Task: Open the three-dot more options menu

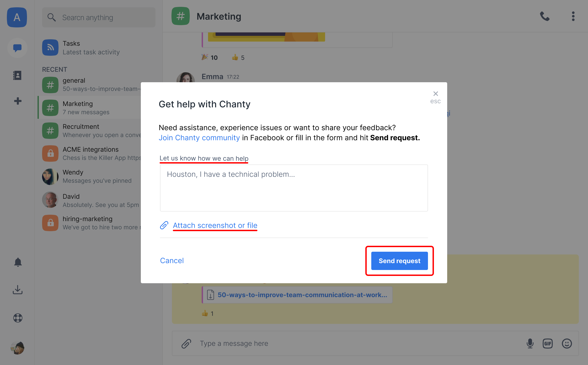Action: (x=573, y=16)
